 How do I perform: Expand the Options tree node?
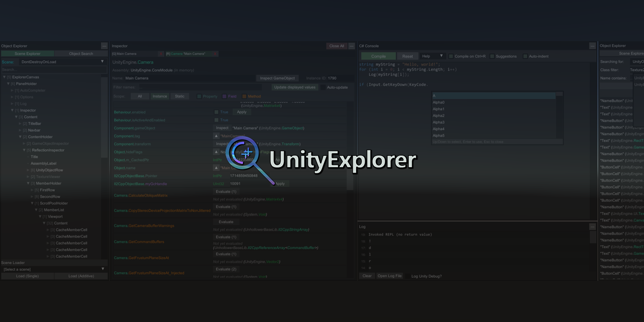13,97
